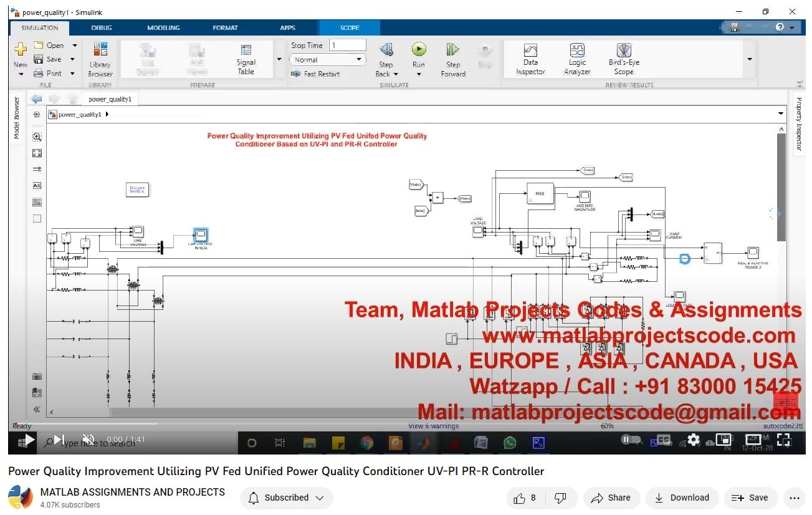Click the zoom tool in canvas palette

(37, 137)
